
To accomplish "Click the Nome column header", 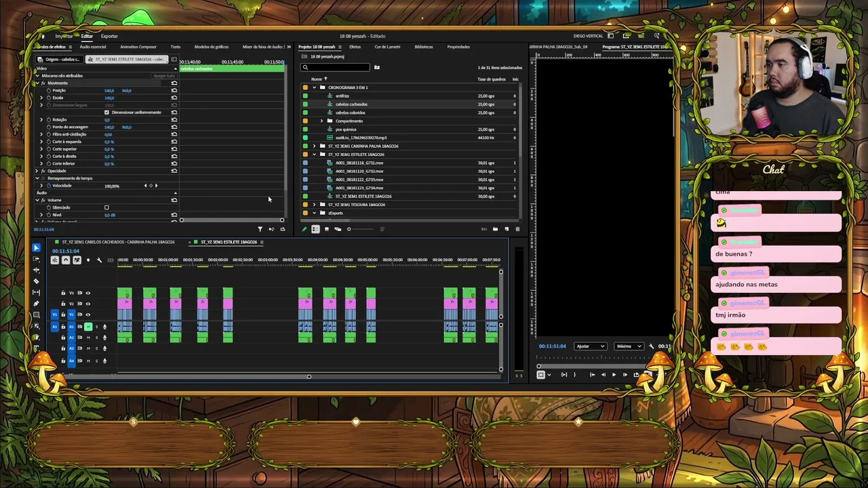I will tap(317, 79).
